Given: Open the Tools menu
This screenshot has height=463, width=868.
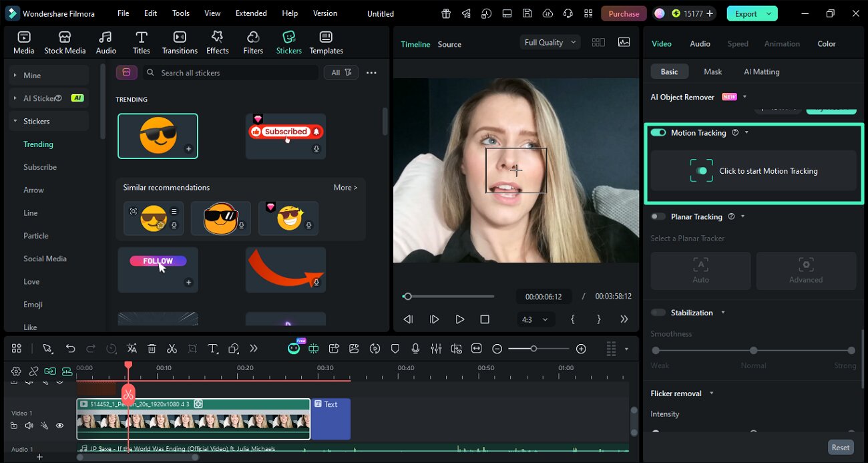Looking at the screenshot, I should 180,13.
